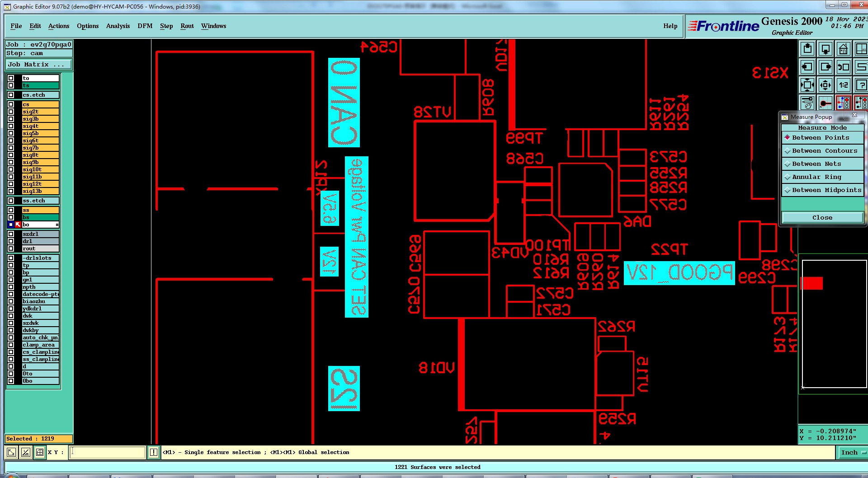This screenshot has height=478, width=868.
Task: Click the S-shaped path icon
Action: [861, 67]
